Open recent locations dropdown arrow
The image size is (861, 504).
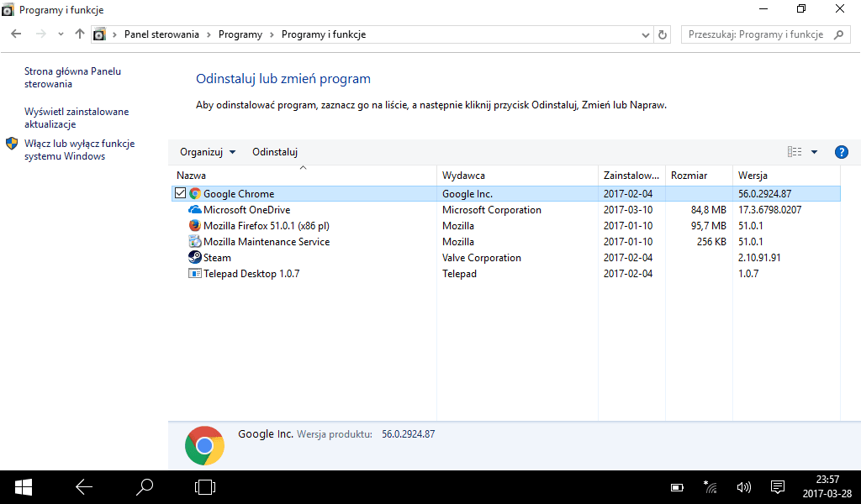[x=61, y=34]
